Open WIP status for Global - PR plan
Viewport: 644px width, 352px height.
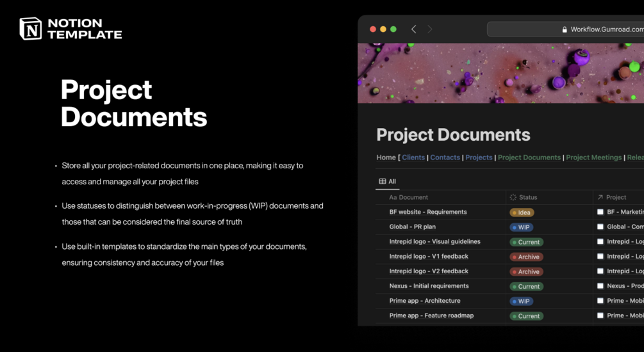pos(521,227)
